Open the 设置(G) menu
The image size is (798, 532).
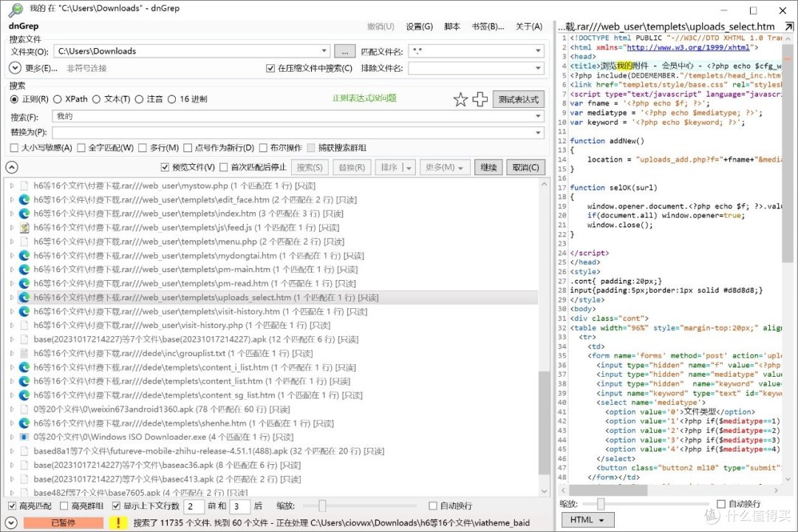point(418,25)
